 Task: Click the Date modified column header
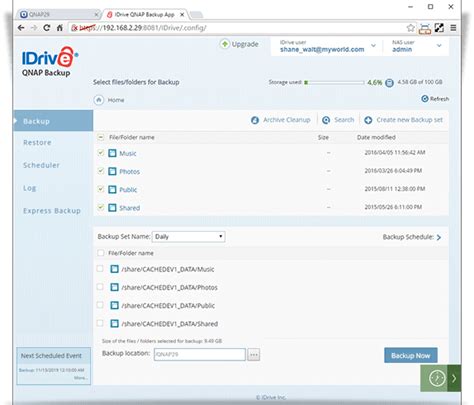pyautogui.click(x=376, y=137)
